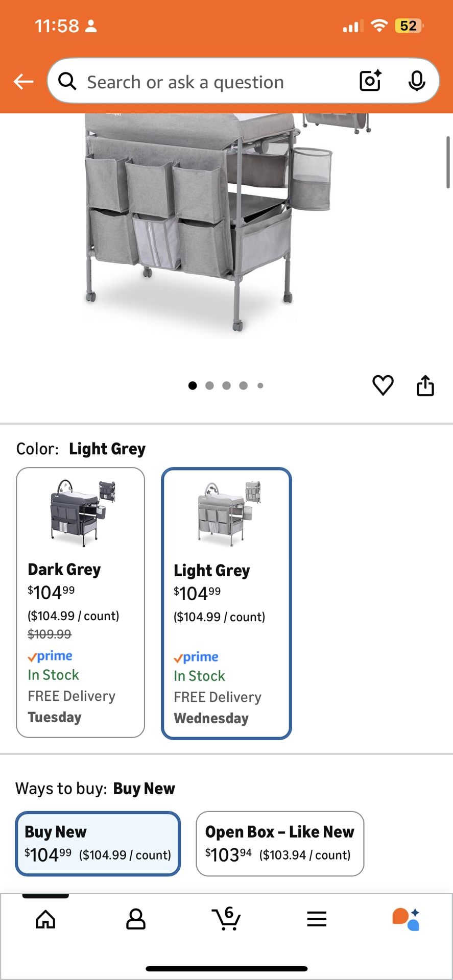This screenshot has width=453, height=980.
Task: Add item to wishlist with heart icon
Action: tap(383, 385)
